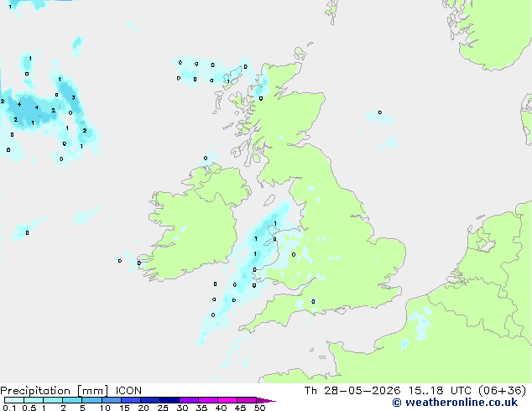Click the 'ICON' model name label
This screenshot has height=411, width=532.
[128, 391]
